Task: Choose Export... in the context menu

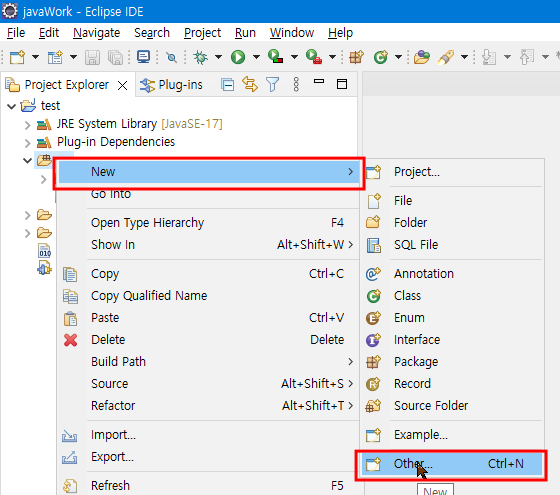Action: [x=209, y=457]
